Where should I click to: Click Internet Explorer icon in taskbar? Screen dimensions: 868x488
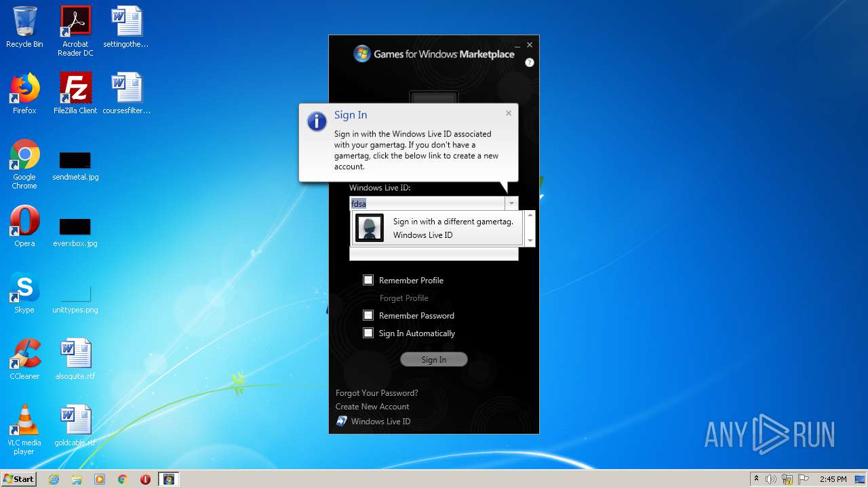pos(54,479)
